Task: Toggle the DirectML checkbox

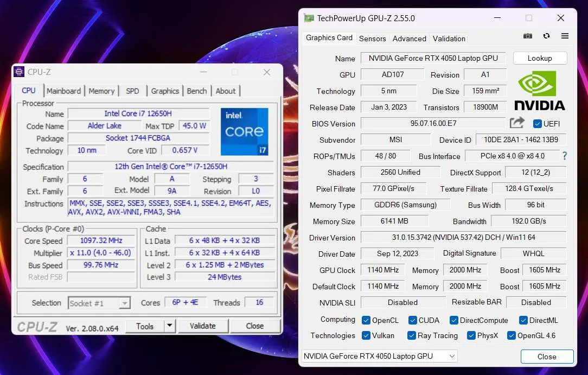Action: [x=523, y=320]
